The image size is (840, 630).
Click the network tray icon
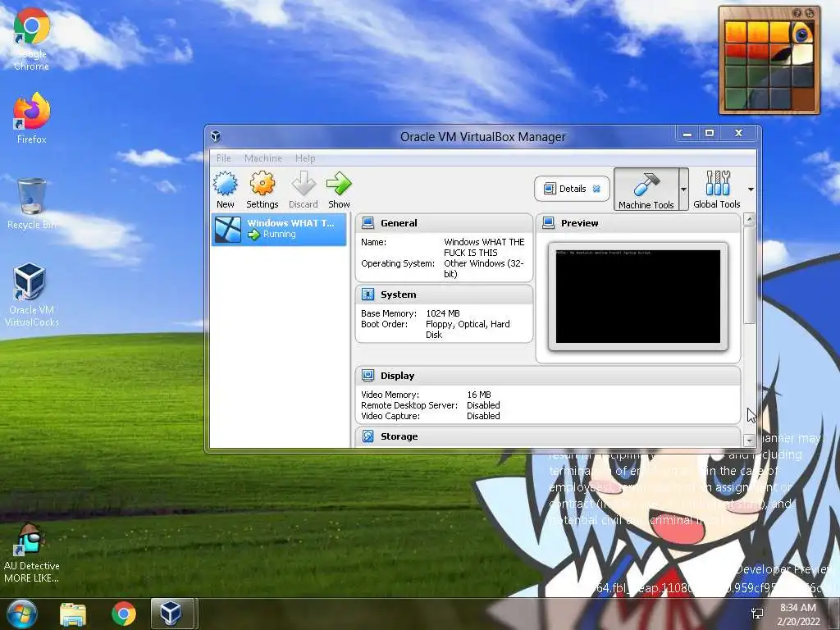757,614
